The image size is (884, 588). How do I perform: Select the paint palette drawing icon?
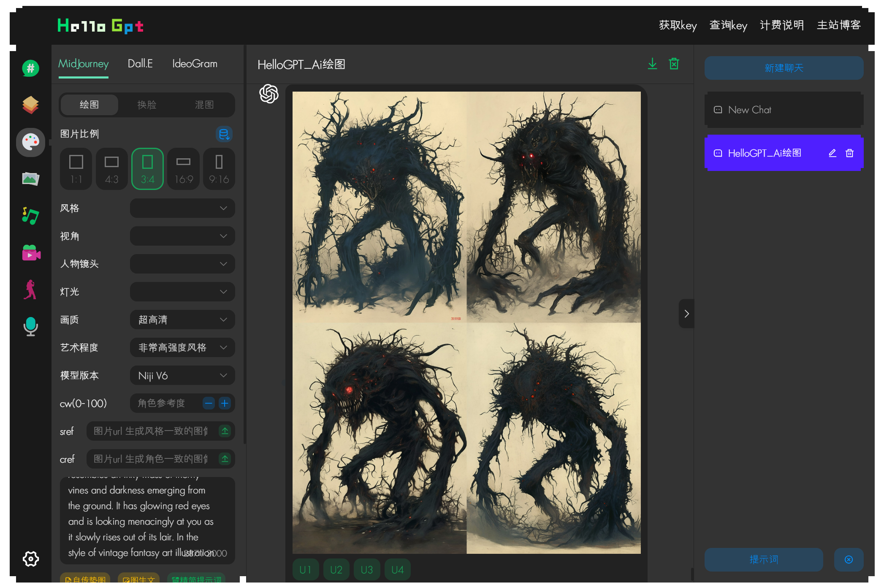[30, 142]
